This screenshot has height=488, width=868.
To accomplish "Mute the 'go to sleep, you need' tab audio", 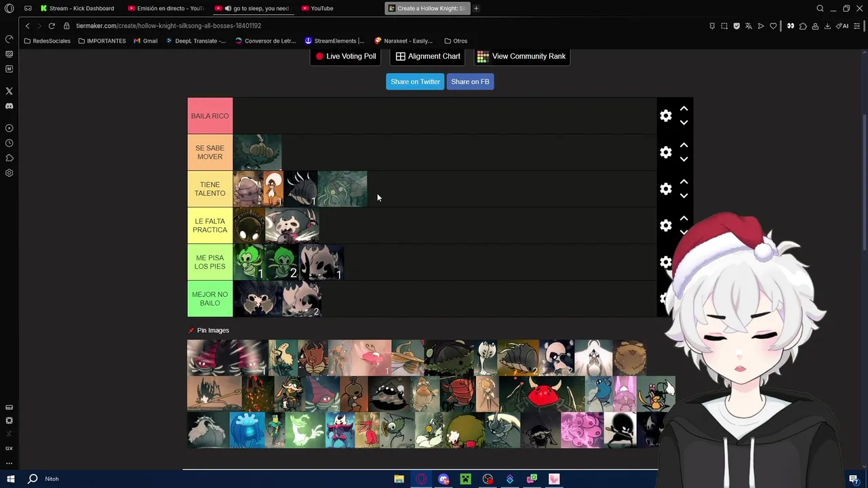I will click(228, 8).
